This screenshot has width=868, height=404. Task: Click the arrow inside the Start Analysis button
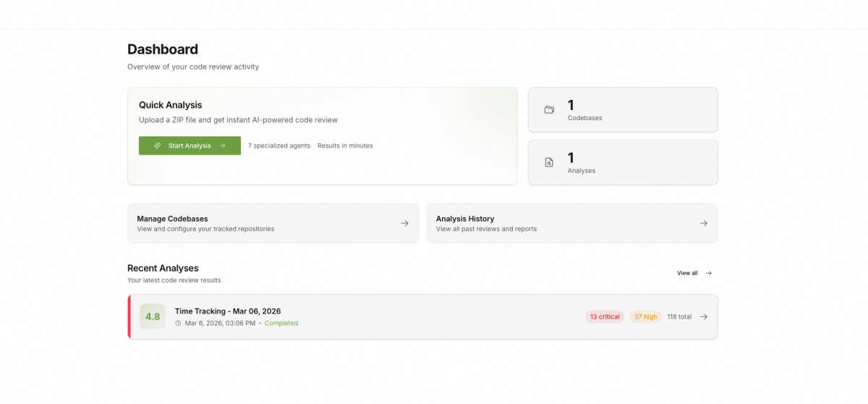point(223,146)
